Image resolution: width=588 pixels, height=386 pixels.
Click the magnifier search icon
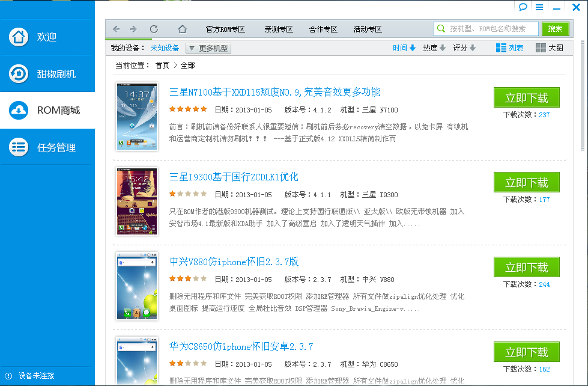point(441,28)
